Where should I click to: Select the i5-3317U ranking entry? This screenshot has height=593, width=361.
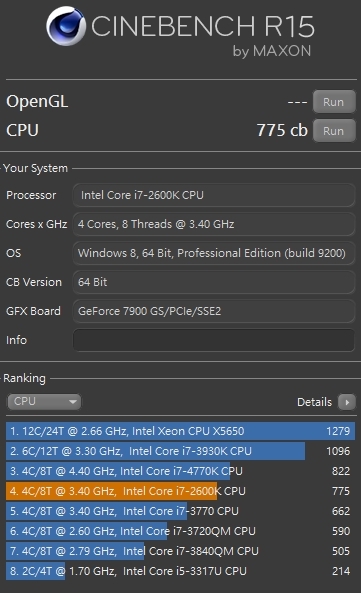click(x=180, y=571)
